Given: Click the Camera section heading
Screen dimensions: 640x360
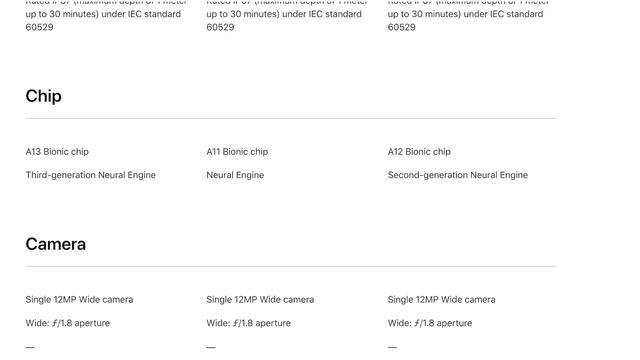Looking at the screenshot, I should point(56,244).
